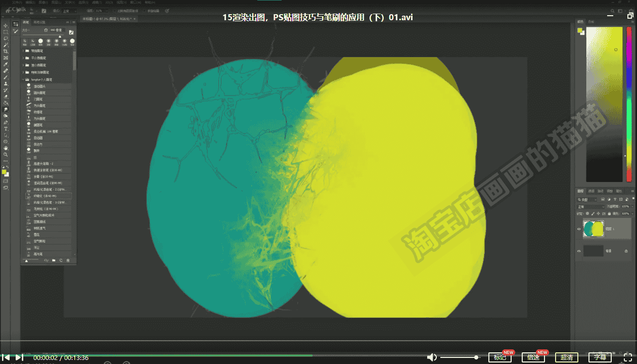
Task: Collapse the langton personal brushes folder
Action: 24,79
